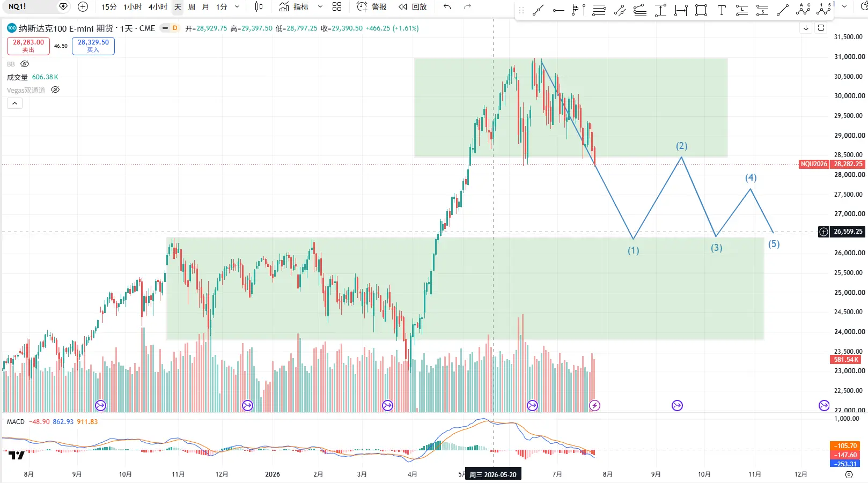Select the short position tool
This screenshot has width=868, height=483.
point(762,10)
